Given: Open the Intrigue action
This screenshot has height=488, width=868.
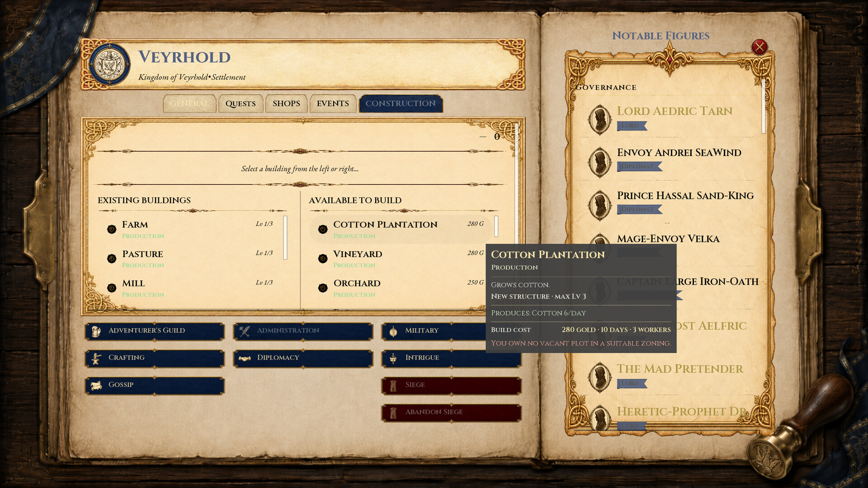Looking at the screenshot, I should (x=451, y=358).
